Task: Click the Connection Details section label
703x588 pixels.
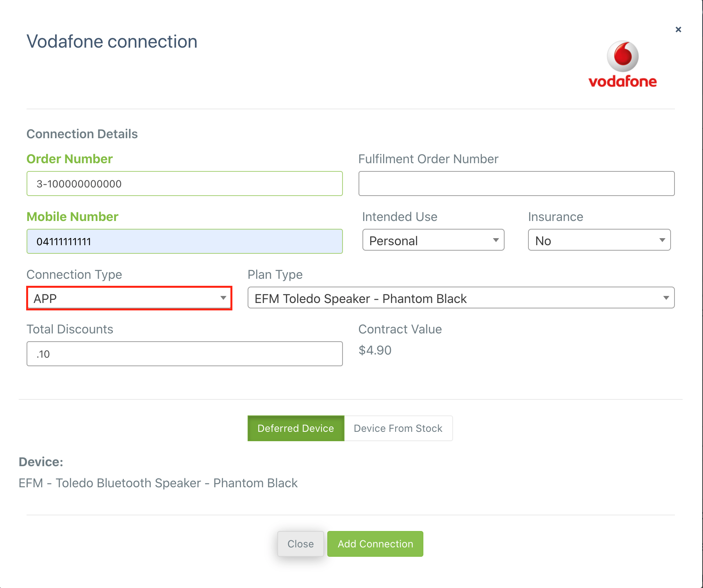Action: (82, 134)
